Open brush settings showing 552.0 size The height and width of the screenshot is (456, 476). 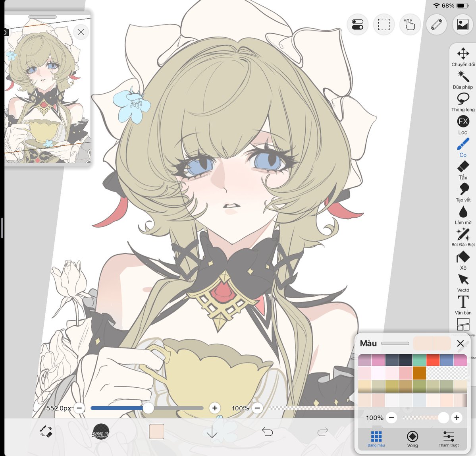coord(100,432)
